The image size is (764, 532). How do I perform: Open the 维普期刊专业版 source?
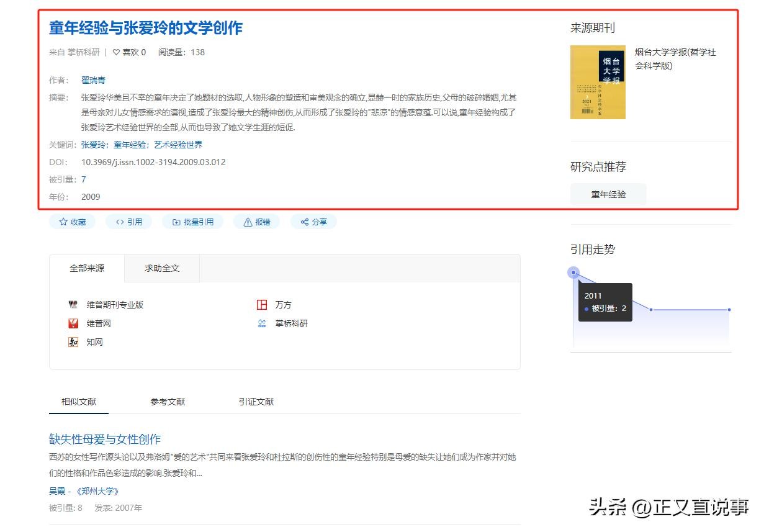tap(114, 305)
